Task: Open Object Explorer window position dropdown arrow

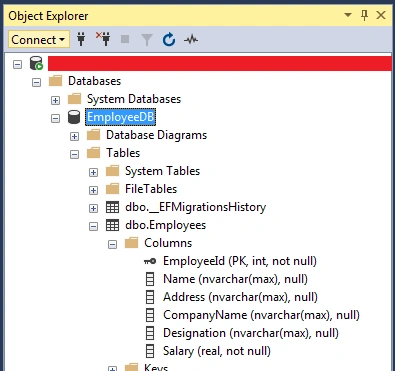Action: 348,15
